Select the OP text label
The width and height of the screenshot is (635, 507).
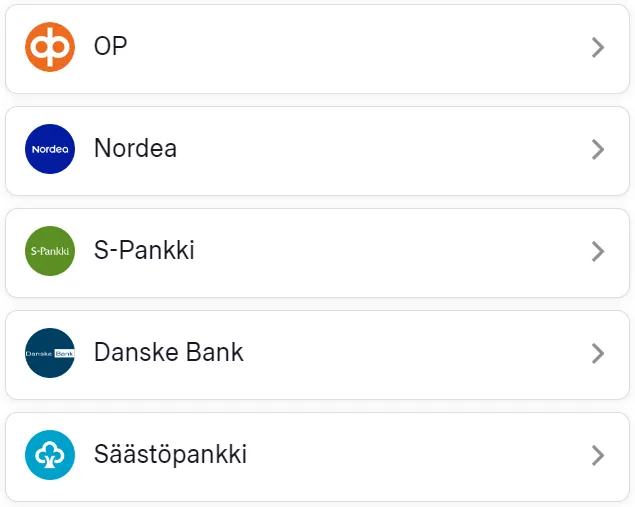(x=111, y=47)
